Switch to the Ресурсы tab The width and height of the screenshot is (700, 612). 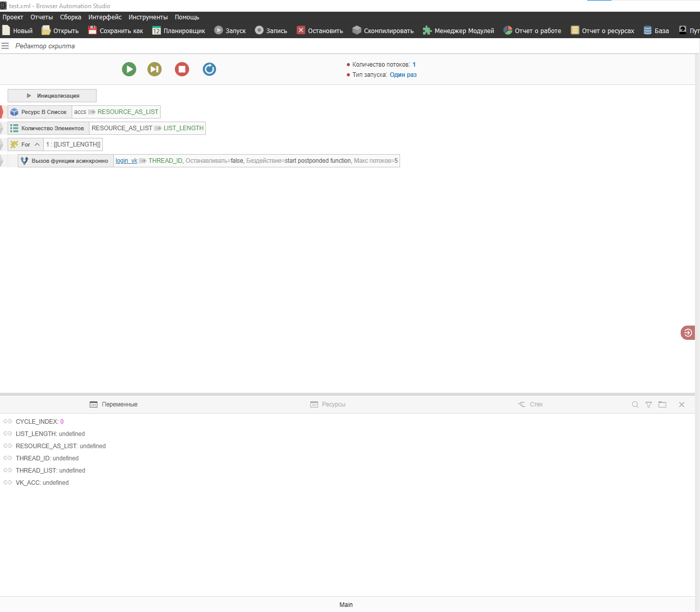328,404
